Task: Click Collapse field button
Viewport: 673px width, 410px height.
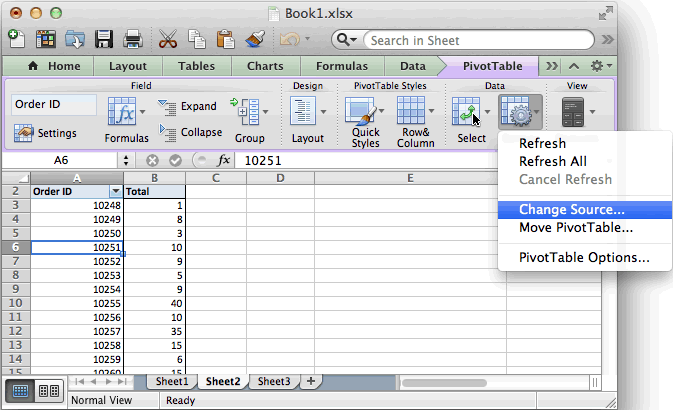Action: pyautogui.click(x=190, y=132)
